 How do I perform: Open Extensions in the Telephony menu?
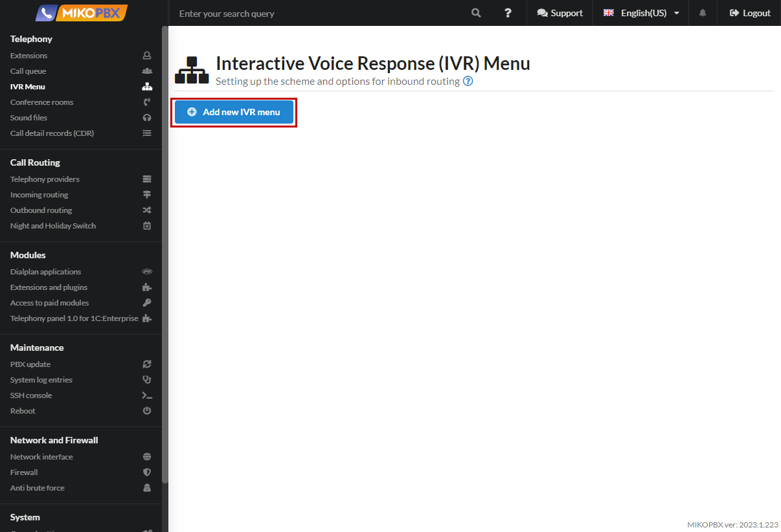tap(29, 56)
